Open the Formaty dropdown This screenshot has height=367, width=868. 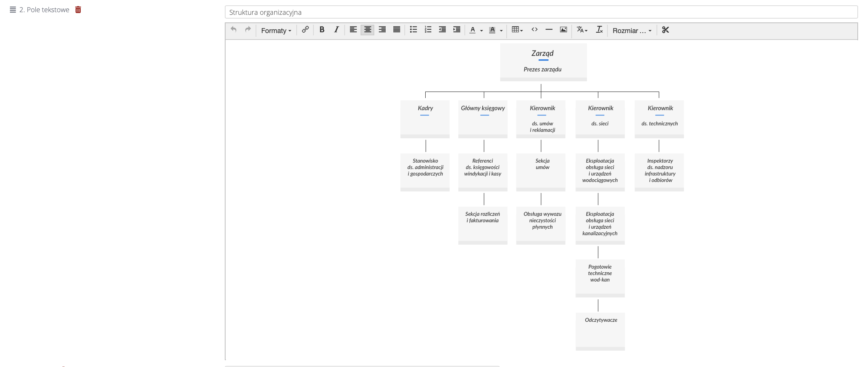[x=276, y=30]
